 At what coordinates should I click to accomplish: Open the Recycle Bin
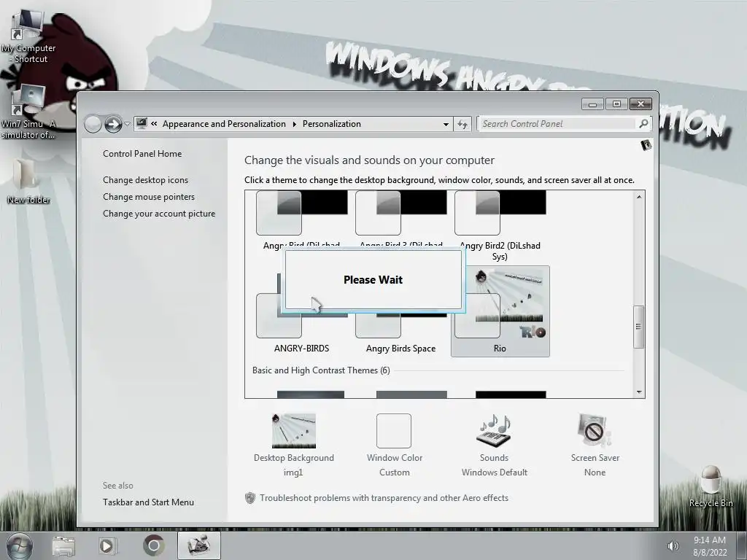[711, 486]
